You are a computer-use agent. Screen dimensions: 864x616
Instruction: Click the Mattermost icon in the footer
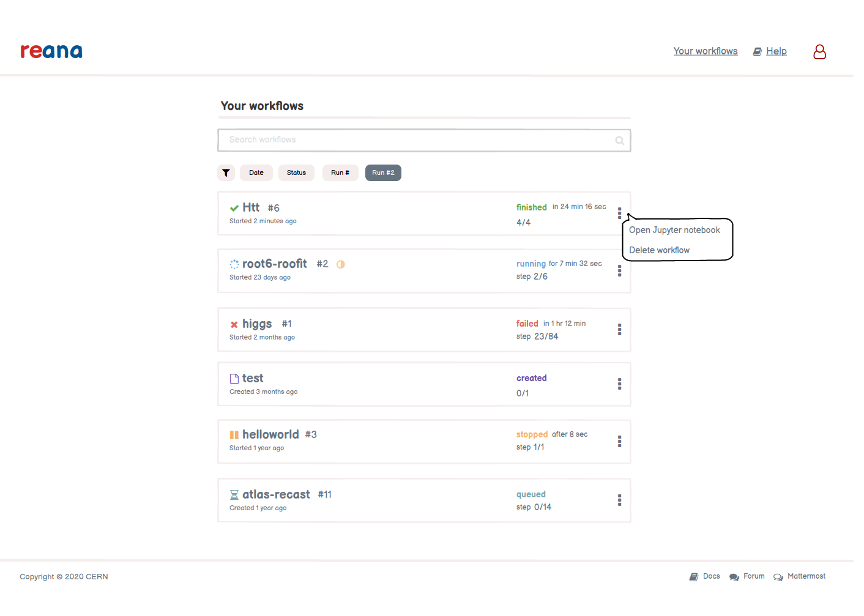(x=778, y=576)
